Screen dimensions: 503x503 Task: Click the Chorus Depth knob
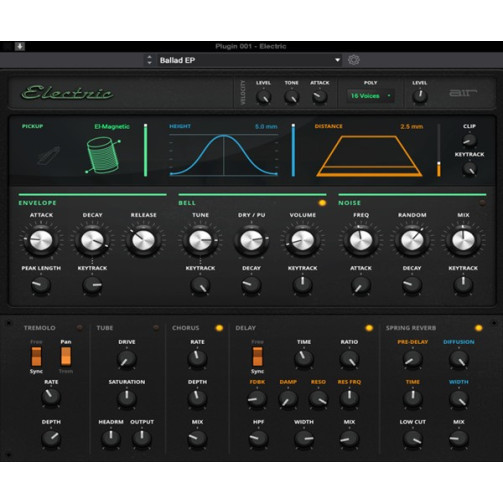pos(197,398)
